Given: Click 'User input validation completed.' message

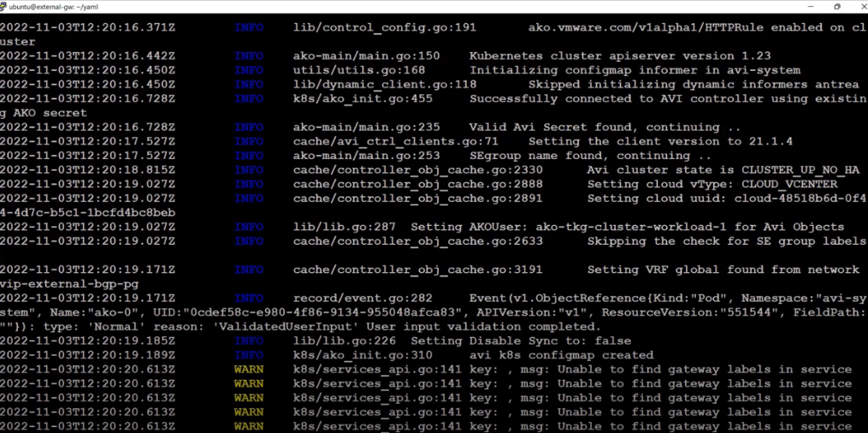Looking at the screenshot, I should (x=484, y=327).
